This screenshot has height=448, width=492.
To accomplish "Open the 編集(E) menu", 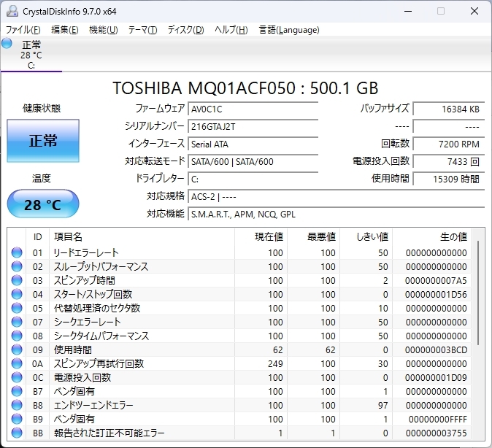I will point(65,30).
